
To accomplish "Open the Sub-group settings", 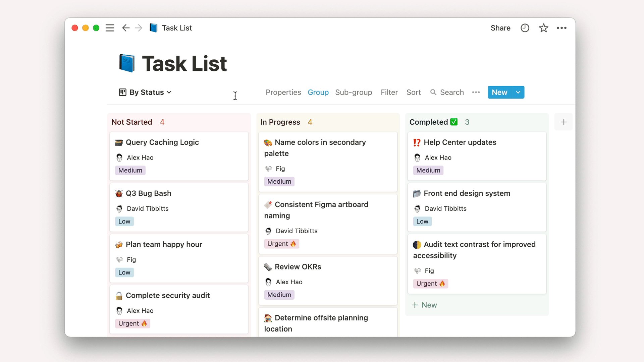I will click(x=354, y=92).
